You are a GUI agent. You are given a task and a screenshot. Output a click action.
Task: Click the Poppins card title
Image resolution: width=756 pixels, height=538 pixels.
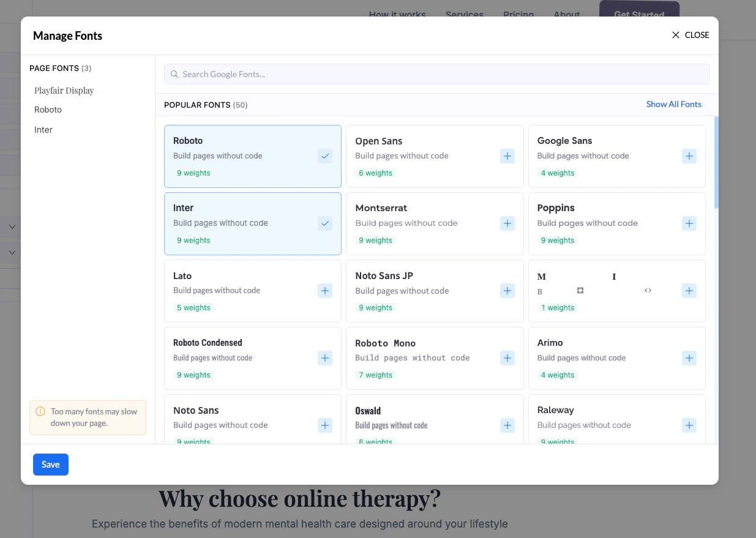pos(556,208)
